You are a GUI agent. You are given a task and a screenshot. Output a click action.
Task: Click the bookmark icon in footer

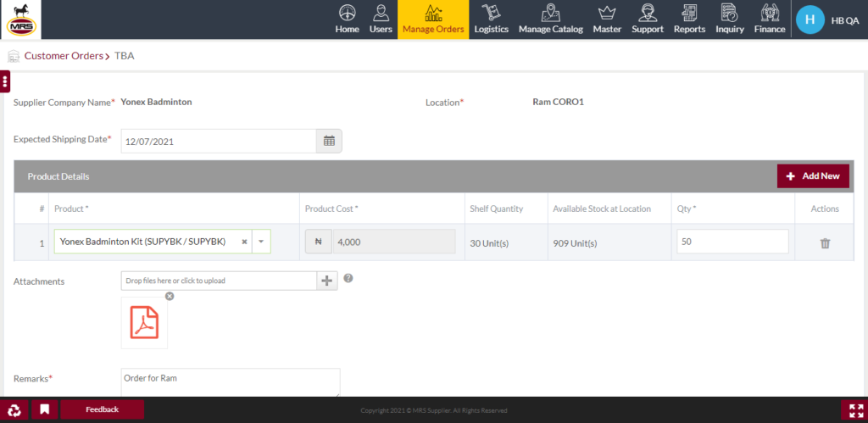[x=45, y=409]
